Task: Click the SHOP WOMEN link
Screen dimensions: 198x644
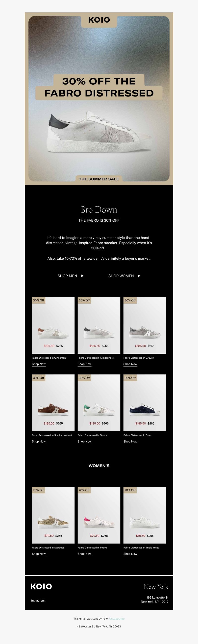Action: (121, 276)
